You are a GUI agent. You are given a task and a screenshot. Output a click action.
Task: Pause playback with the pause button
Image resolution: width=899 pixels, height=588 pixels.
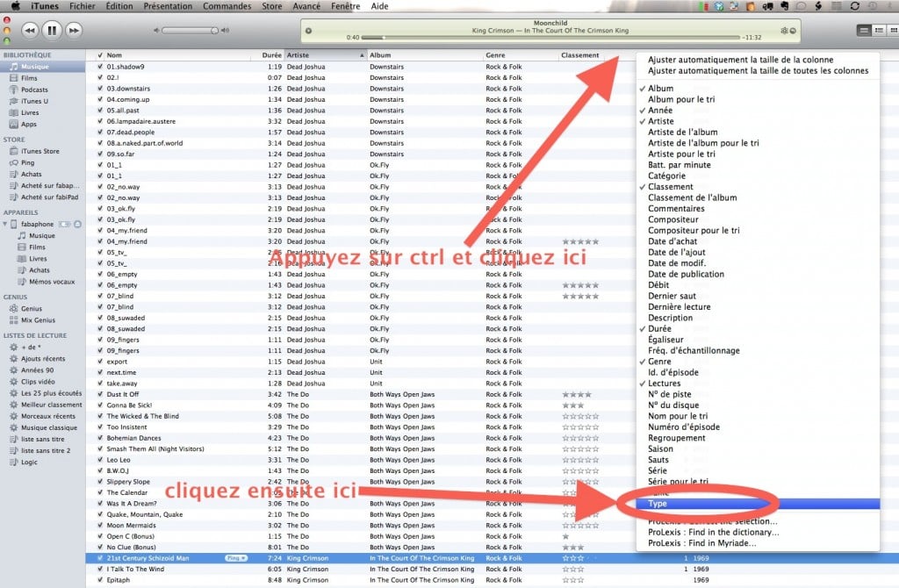[x=52, y=31]
